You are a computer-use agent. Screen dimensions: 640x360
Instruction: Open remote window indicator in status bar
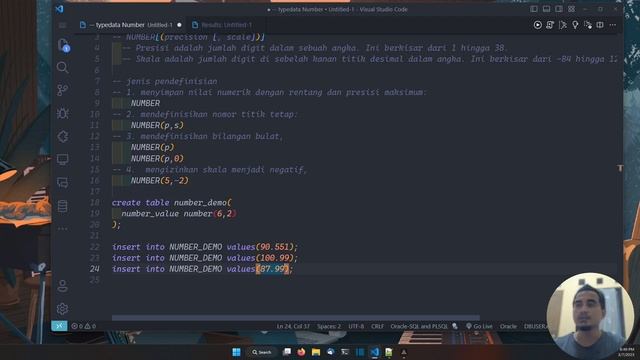(59, 326)
